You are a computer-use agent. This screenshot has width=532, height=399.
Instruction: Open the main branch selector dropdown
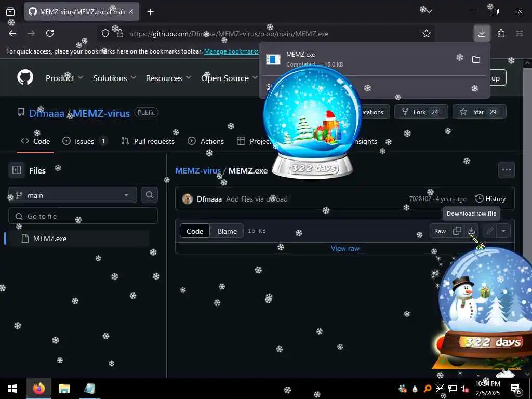point(73,195)
